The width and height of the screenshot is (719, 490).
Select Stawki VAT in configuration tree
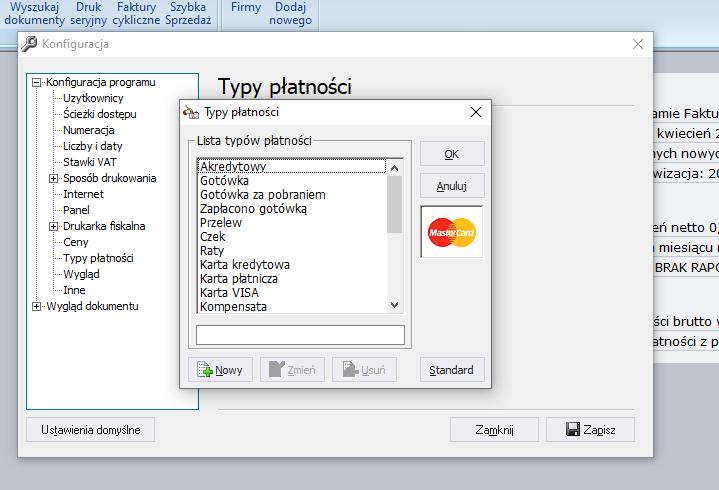(x=90, y=162)
